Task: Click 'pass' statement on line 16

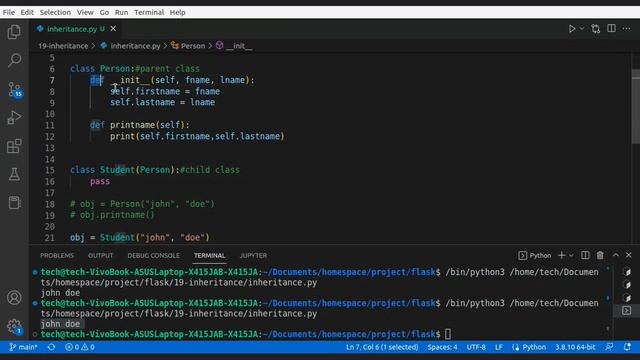Action: click(x=100, y=181)
